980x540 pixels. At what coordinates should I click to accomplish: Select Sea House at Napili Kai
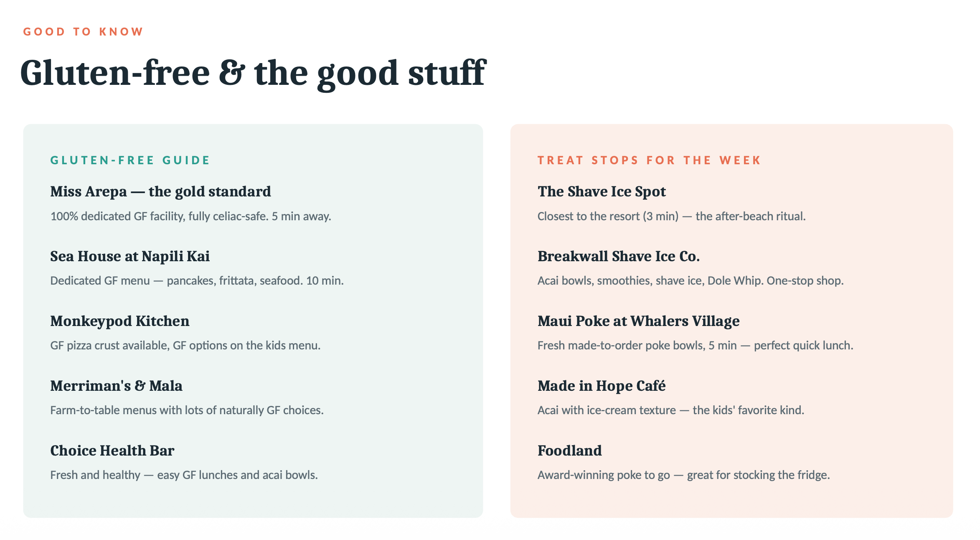pyautogui.click(x=130, y=256)
